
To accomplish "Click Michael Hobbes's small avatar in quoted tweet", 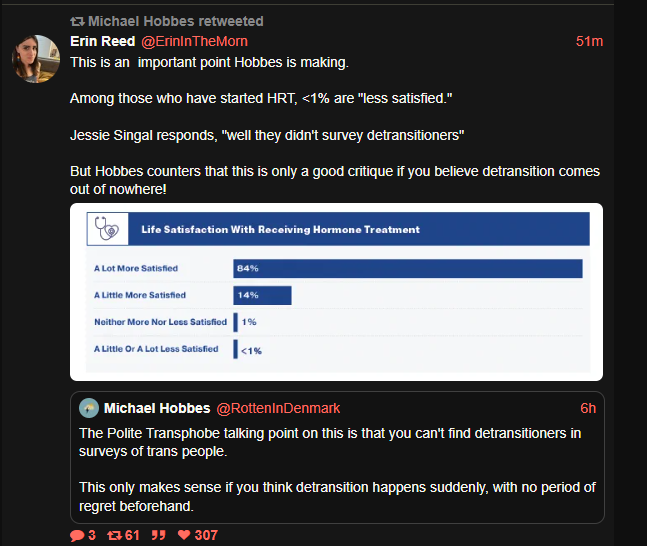I will (88, 408).
